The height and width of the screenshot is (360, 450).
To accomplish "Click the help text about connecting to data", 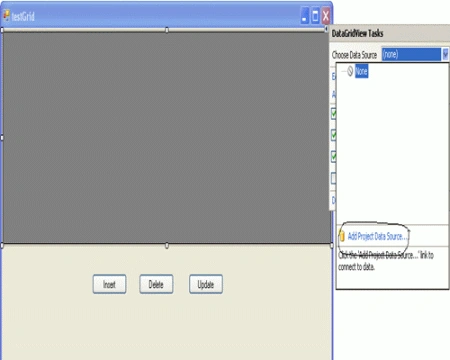I will pos(386,261).
